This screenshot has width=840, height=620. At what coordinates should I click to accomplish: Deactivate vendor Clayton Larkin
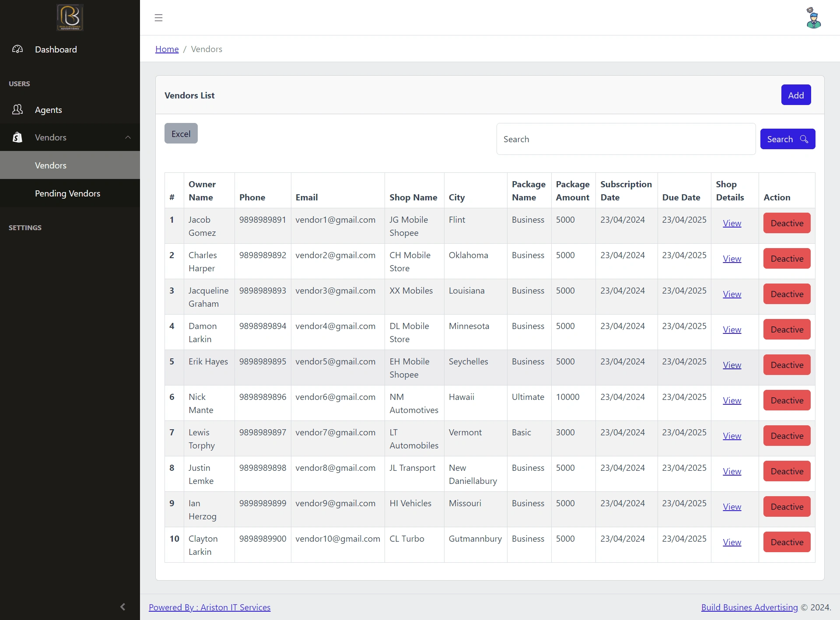pos(787,542)
